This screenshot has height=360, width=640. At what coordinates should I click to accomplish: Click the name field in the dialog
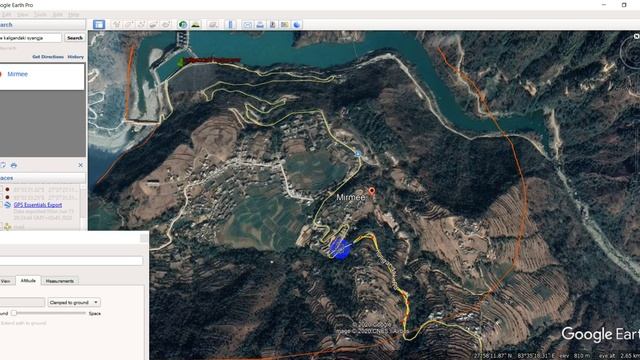(x=71, y=261)
